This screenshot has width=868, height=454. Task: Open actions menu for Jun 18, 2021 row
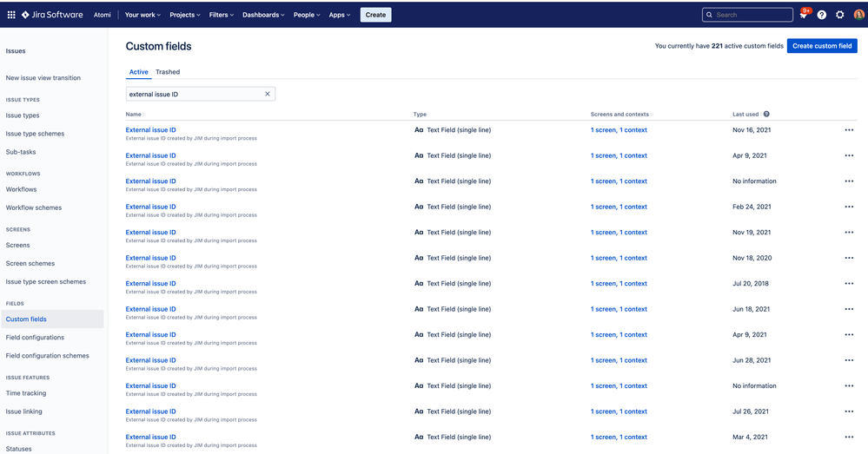point(849,309)
